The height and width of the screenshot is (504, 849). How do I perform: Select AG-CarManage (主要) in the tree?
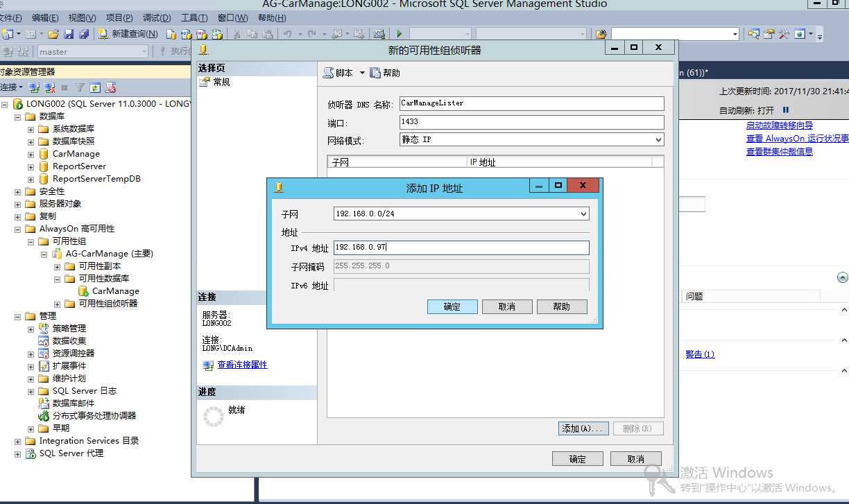109,254
